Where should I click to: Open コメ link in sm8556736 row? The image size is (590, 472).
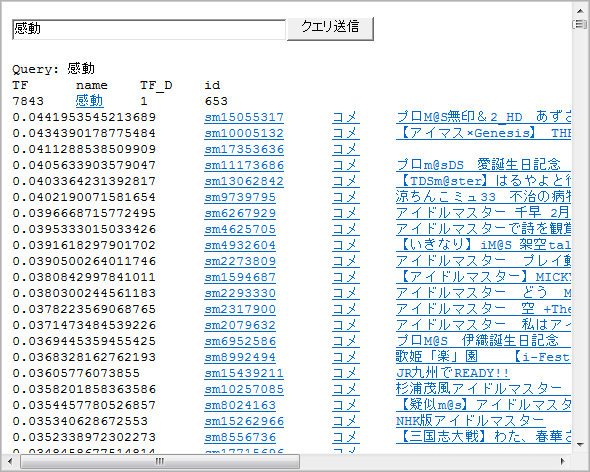point(346,437)
